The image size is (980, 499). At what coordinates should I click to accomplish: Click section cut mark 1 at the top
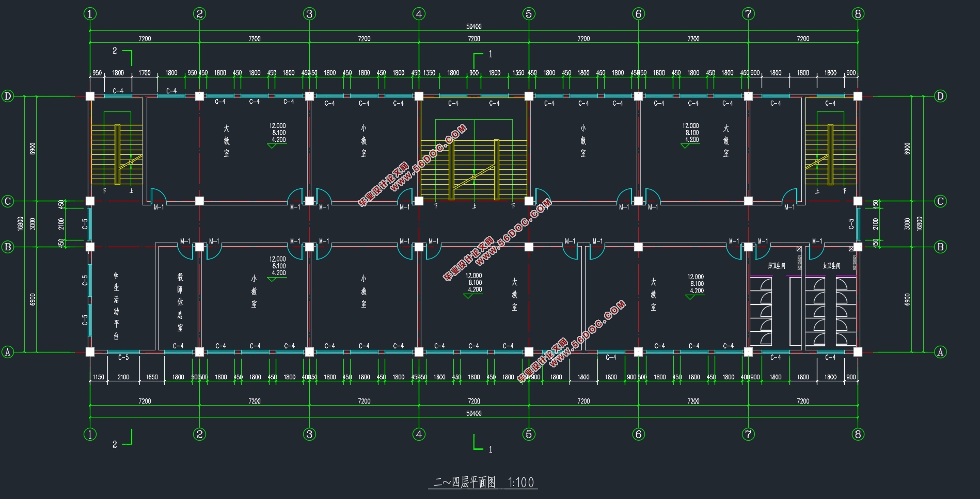tap(490, 54)
